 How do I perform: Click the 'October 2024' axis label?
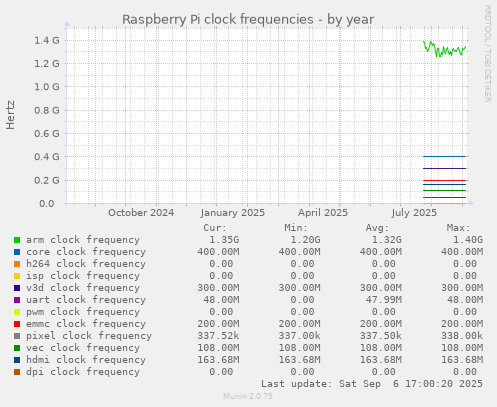click(141, 213)
